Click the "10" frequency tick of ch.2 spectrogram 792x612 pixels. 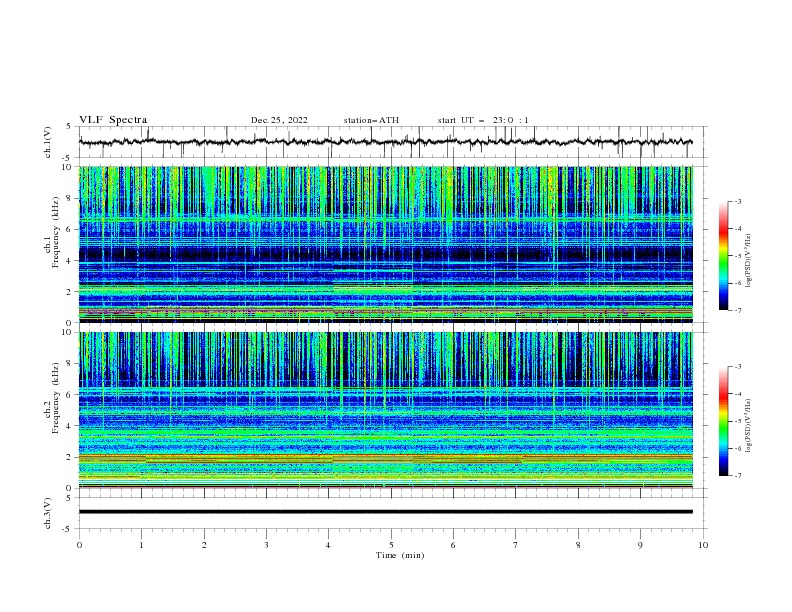point(68,332)
